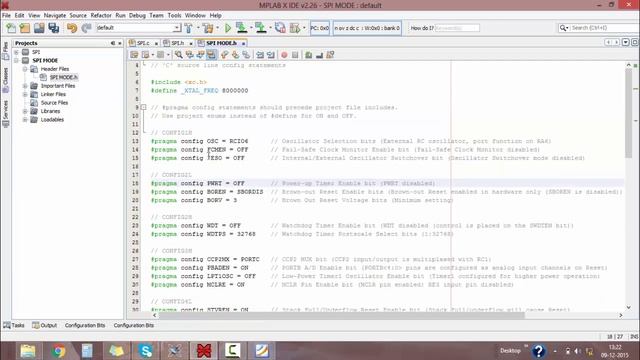Click the Open Project toolbar icon
The width and height of the screenshot is (640, 360).
(39, 28)
